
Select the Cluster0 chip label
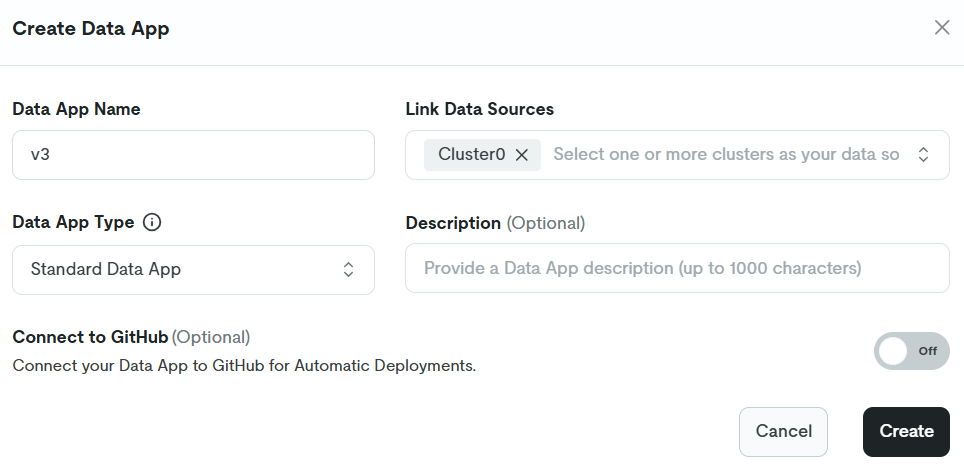[x=471, y=155]
